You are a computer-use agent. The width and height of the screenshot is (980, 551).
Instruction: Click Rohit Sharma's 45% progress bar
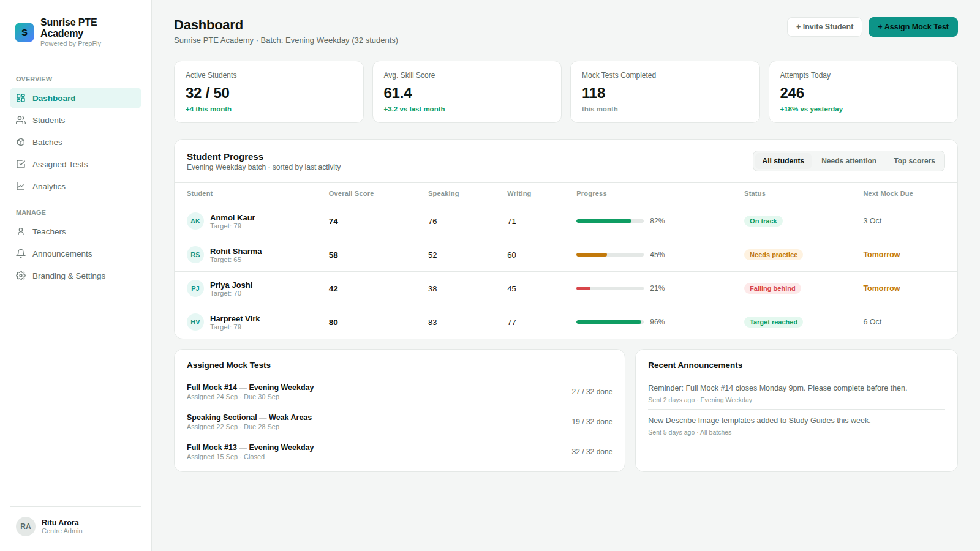pos(610,255)
